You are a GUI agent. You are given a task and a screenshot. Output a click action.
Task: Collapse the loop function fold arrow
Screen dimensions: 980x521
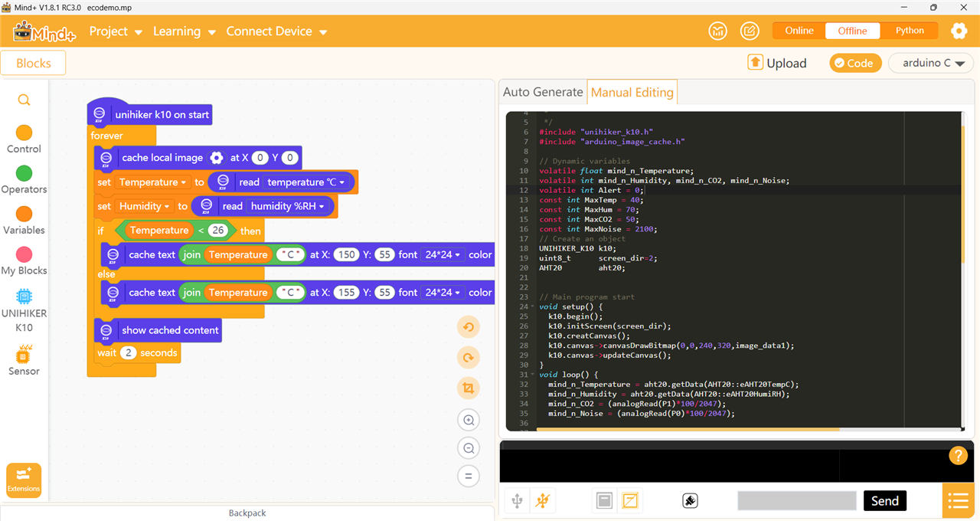coord(533,375)
